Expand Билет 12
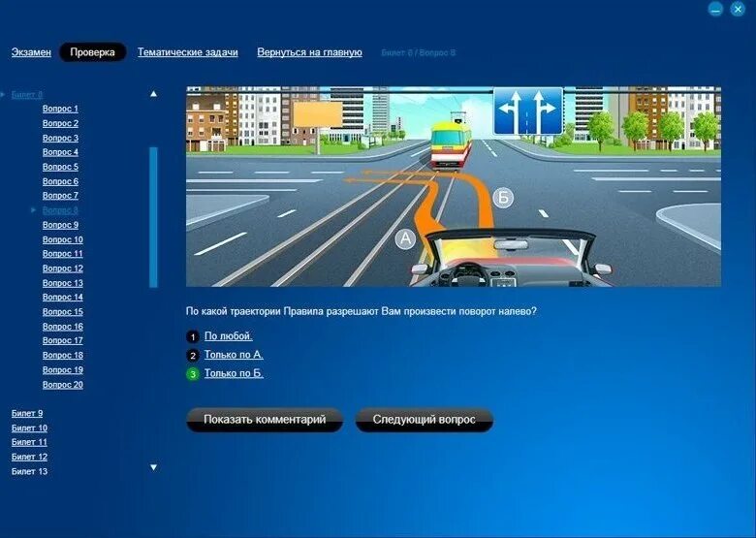Image resolution: width=756 pixels, height=538 pixels. click(29, 457)
